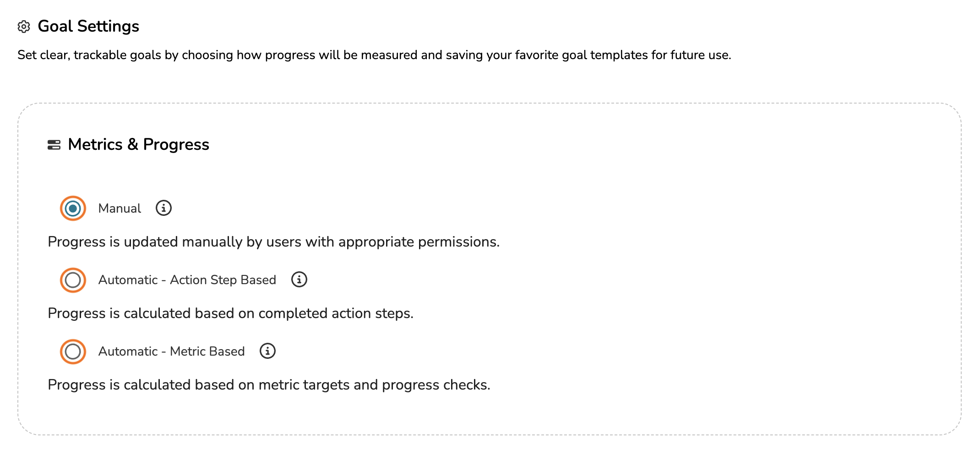Choose the Automatic - Action Step Based radio

point(73,280)
